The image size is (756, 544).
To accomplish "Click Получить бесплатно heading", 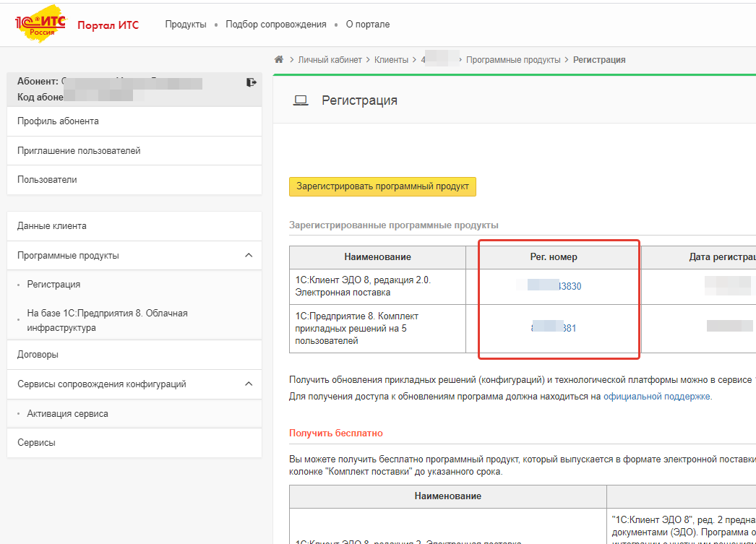I will coord(336,433).
